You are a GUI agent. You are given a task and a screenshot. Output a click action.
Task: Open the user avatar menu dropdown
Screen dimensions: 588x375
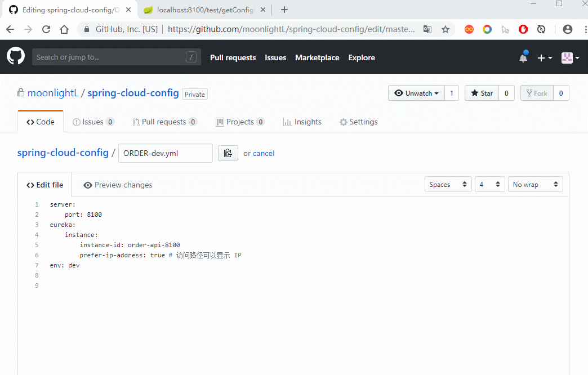[571, 58]
